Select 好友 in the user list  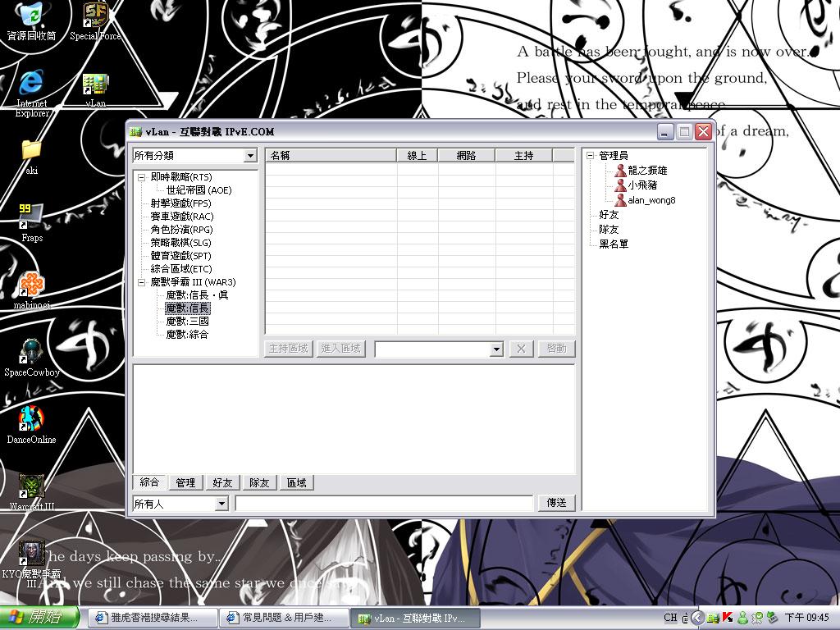click(609, 215)
